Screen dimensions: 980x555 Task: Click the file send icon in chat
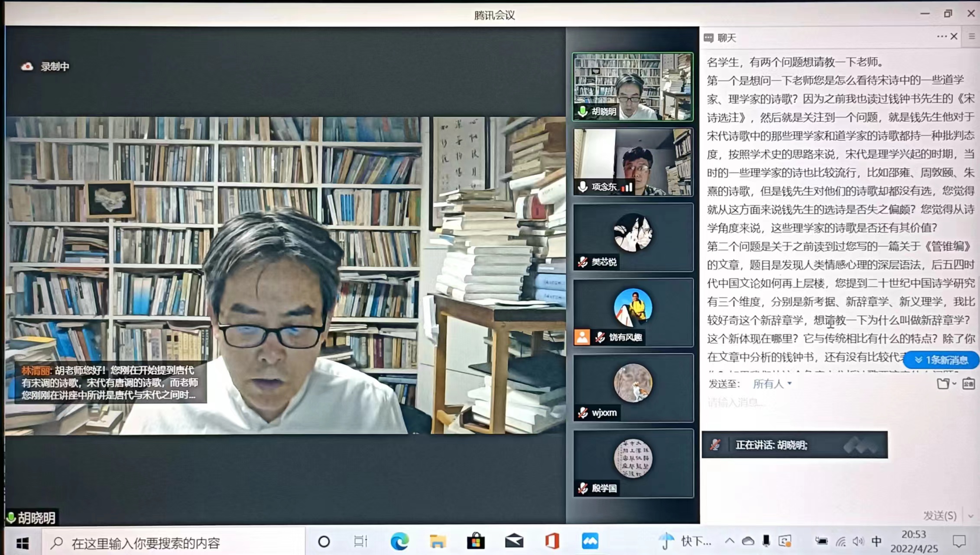point(943,384)
